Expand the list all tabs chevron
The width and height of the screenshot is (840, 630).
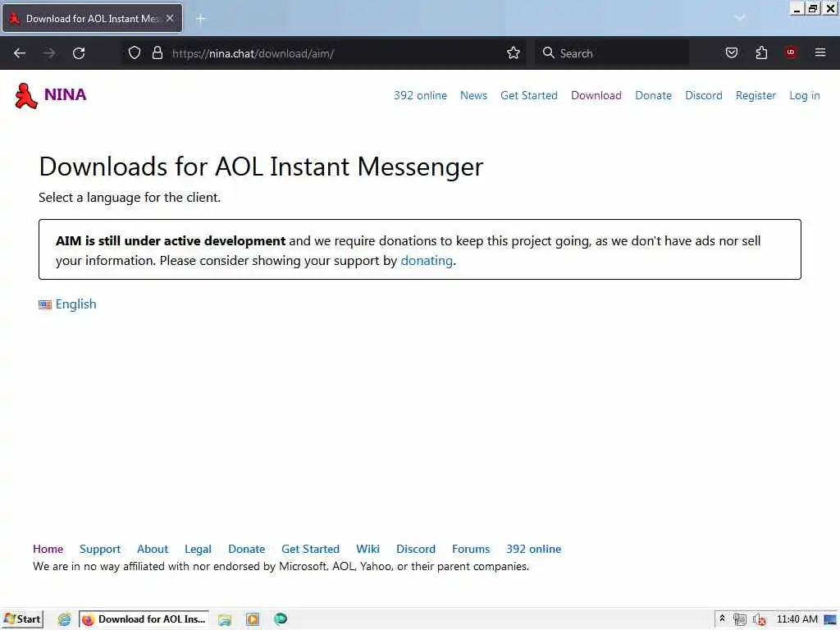740,18
